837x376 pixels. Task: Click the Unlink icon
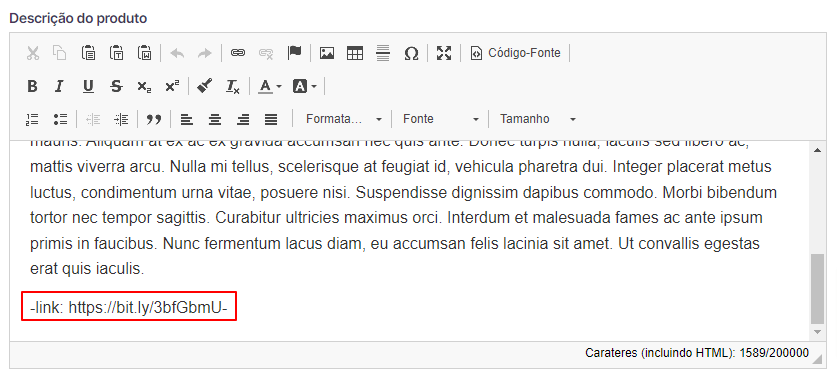(266, 53)
